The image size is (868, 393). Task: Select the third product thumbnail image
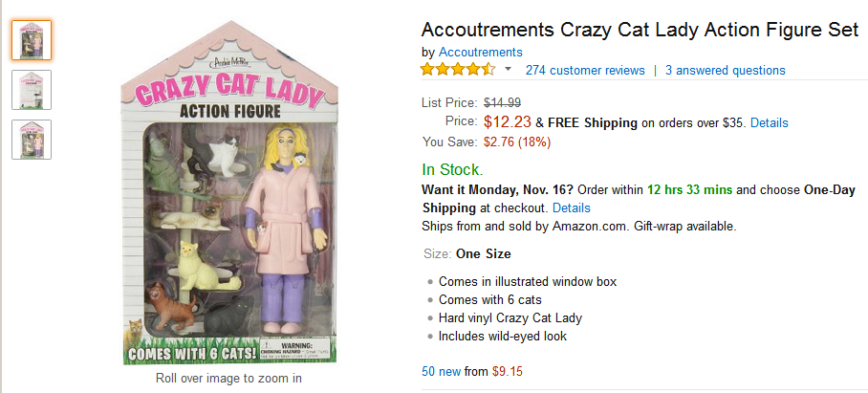[x=32, y=140]
